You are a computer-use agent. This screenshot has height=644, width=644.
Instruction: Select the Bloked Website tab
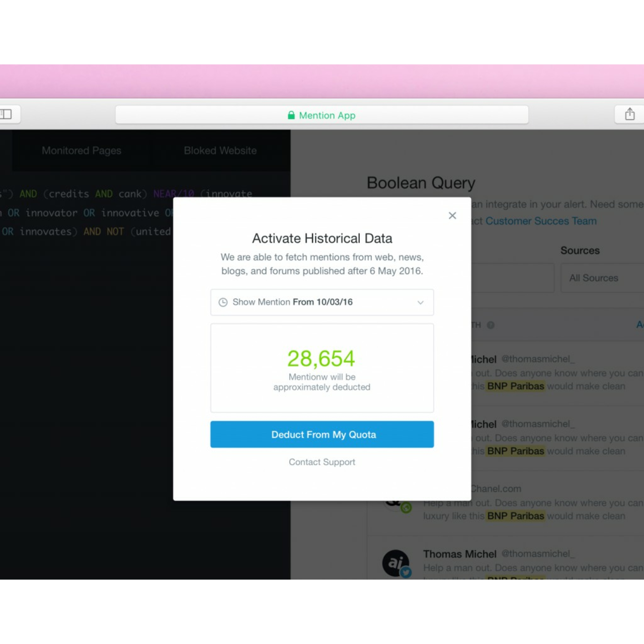(220, 150)
